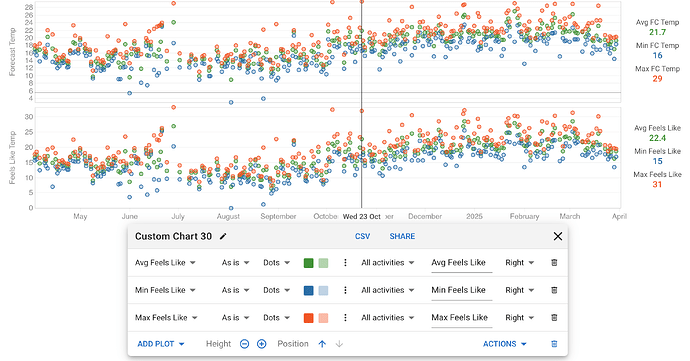690x361 pixels.
Task: Increase chart height with plus icon
Action: coord(261,344)
